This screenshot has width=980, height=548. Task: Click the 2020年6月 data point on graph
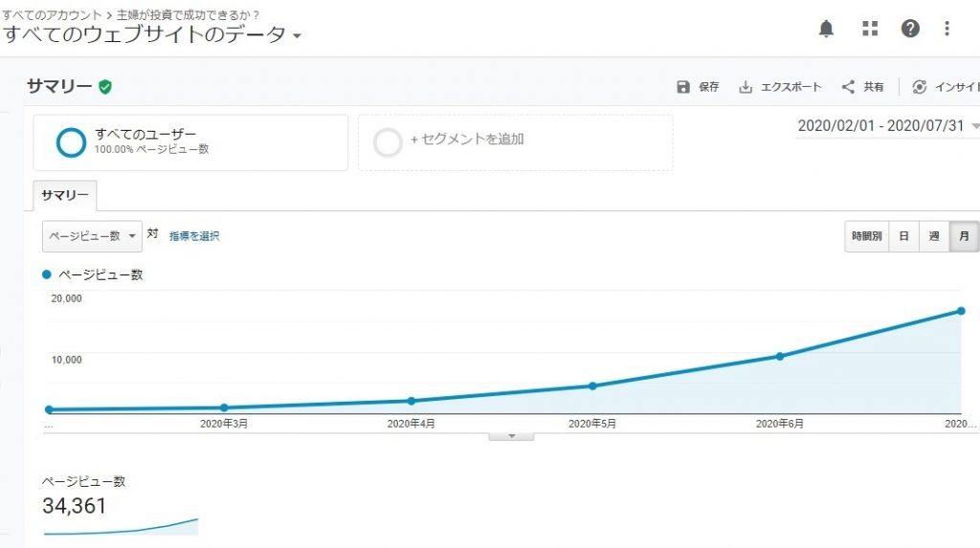780,356
